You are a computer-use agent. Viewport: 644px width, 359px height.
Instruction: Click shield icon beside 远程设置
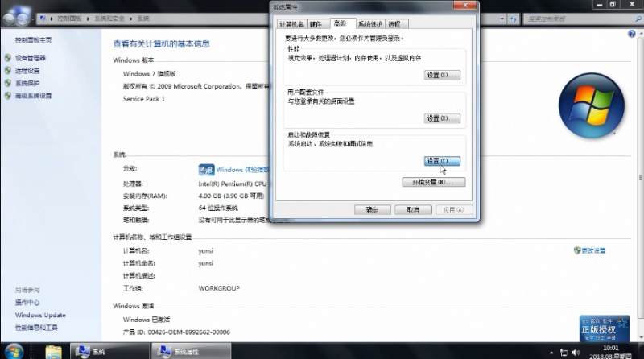click(x=8, y=71)
